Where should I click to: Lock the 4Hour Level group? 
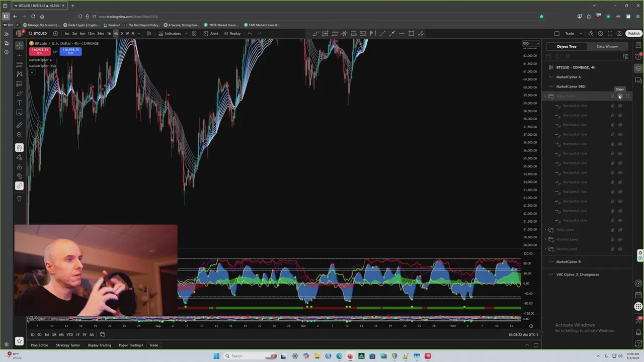click(612, 96)
